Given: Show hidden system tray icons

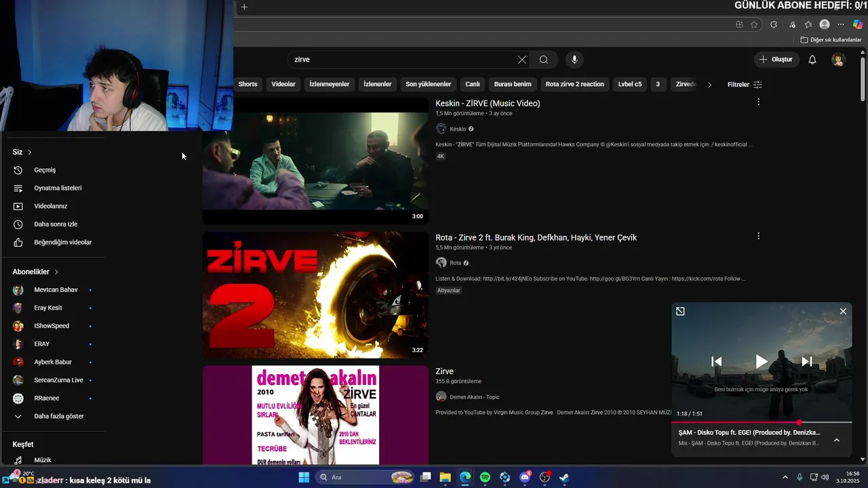Looking at the screenshot, I should pyautogui.click(x=785, y=477).
